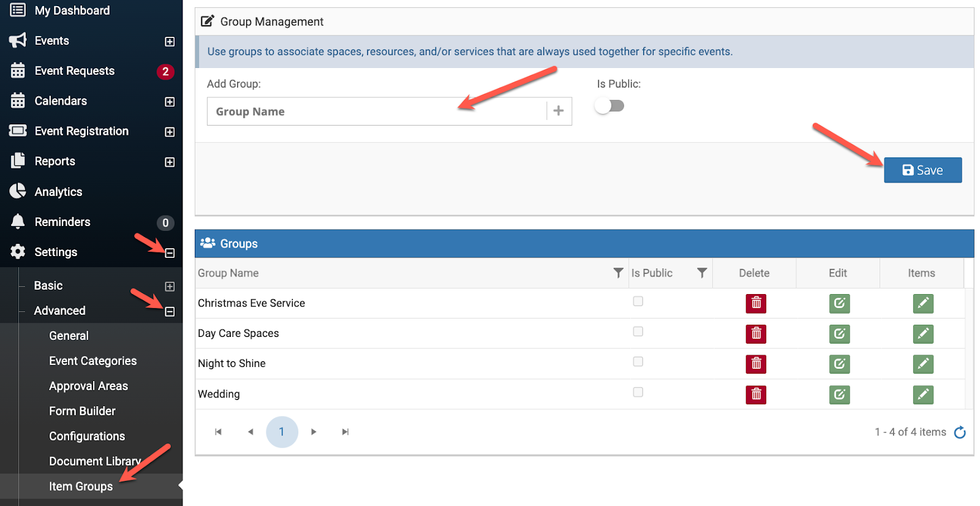
Task: Check Is Public for Christmas Eve Service
Action: (638, 301)
